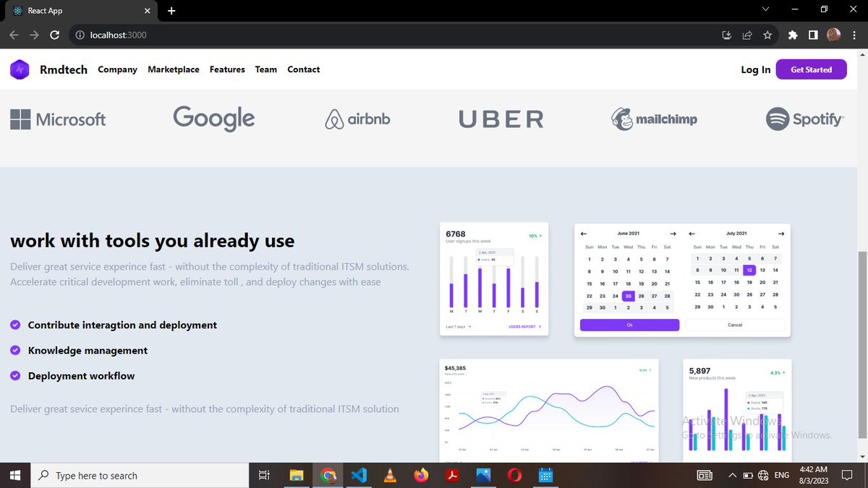Select highlighted day 12 in July calendar

tap(749, 270)
